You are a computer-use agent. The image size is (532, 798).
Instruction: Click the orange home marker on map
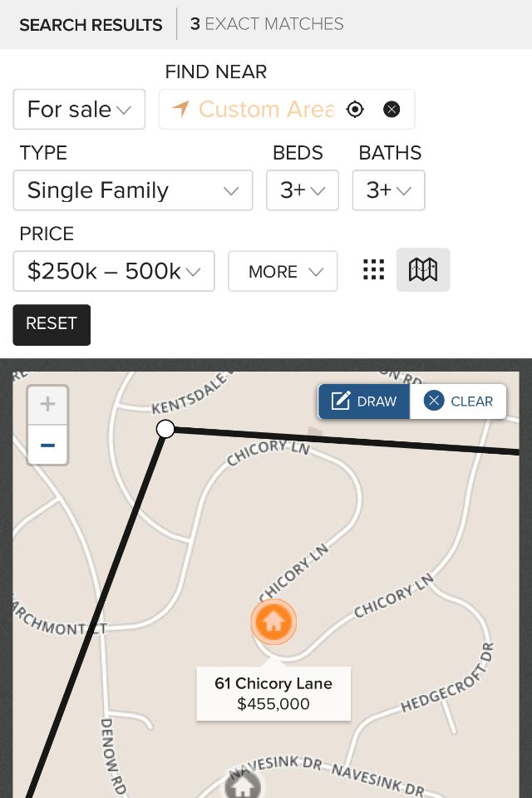point(273,622)
